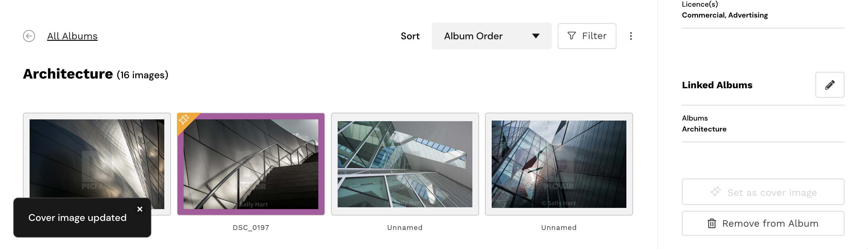Click the DSC_0197 image caption
Screen dimensions: 868x249
tap(251, 228)
